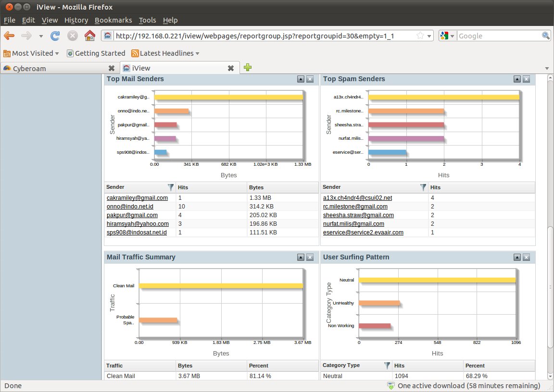Click the Sender filter icon in Top Mail Senders
The height and width of the screenshot is (392, 554).
tap(171, 187)
